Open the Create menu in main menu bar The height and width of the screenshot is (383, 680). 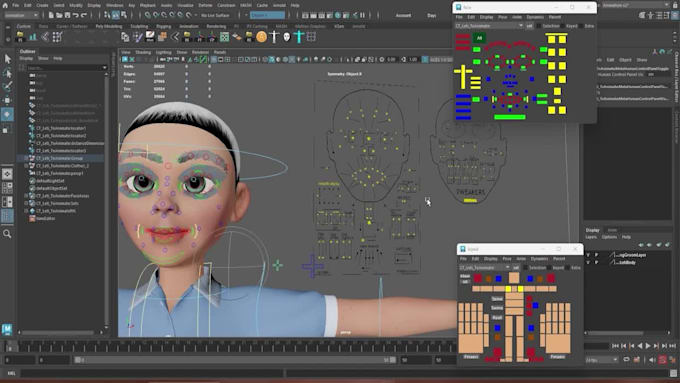click(42, 5)
